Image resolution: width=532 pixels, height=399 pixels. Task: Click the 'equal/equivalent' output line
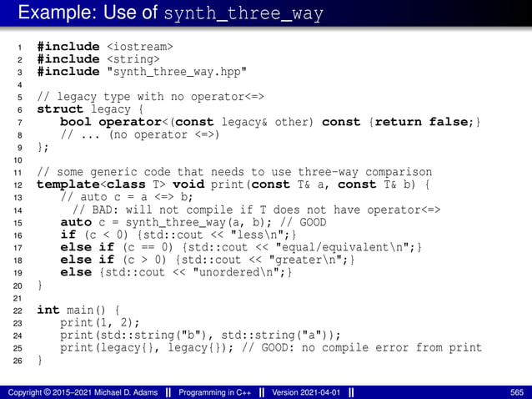(x=241, y=248)
